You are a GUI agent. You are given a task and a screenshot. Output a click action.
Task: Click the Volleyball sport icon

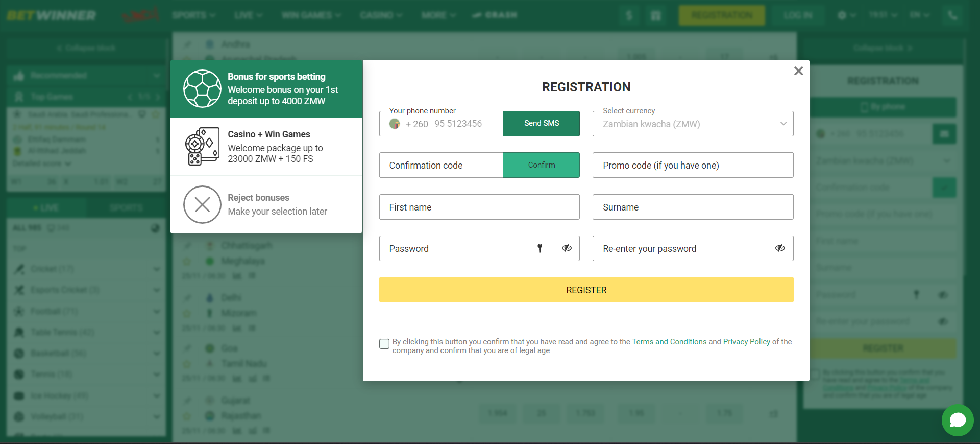tap(19, 417)
